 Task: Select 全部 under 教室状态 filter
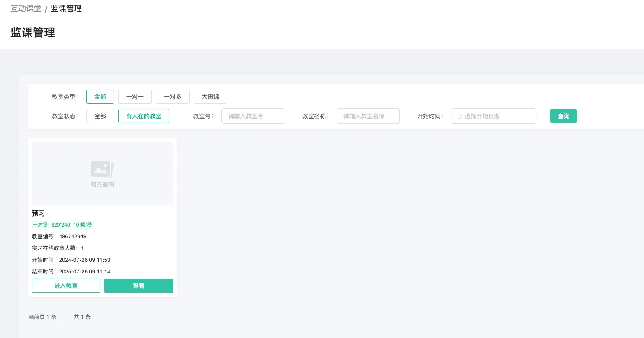(x=100, y=116)
